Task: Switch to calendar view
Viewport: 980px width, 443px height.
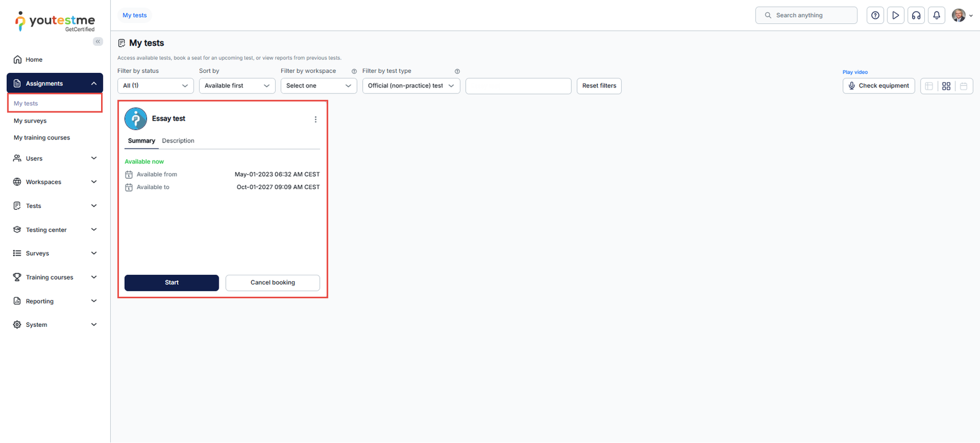Action: point(963,86)
